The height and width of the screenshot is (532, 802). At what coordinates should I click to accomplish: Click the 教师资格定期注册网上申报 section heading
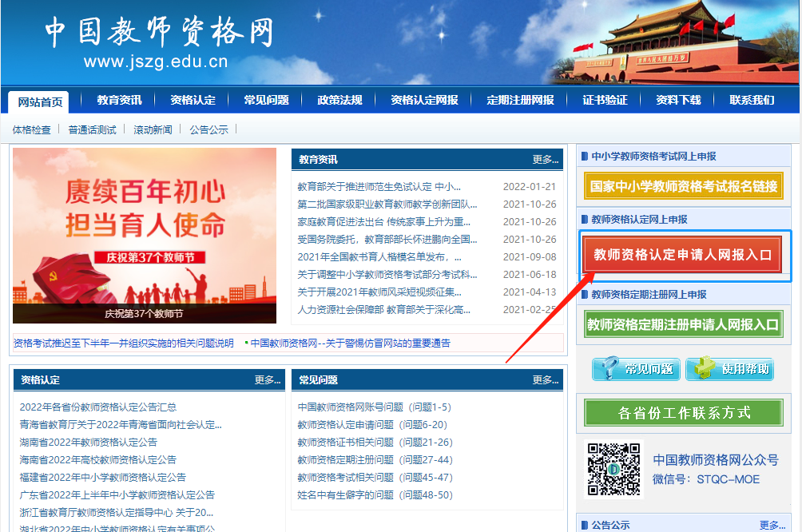pos(649,295)
